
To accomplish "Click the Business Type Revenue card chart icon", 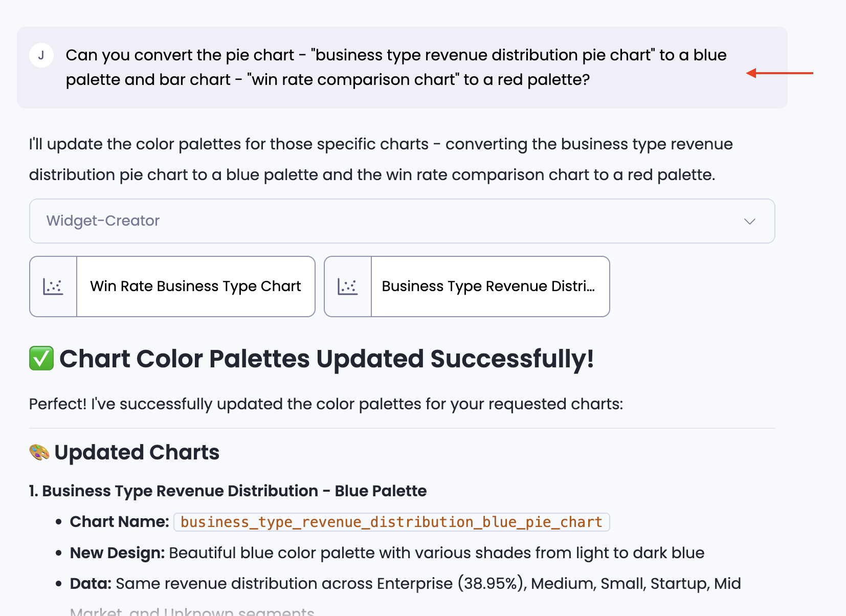I will point(348,287).
